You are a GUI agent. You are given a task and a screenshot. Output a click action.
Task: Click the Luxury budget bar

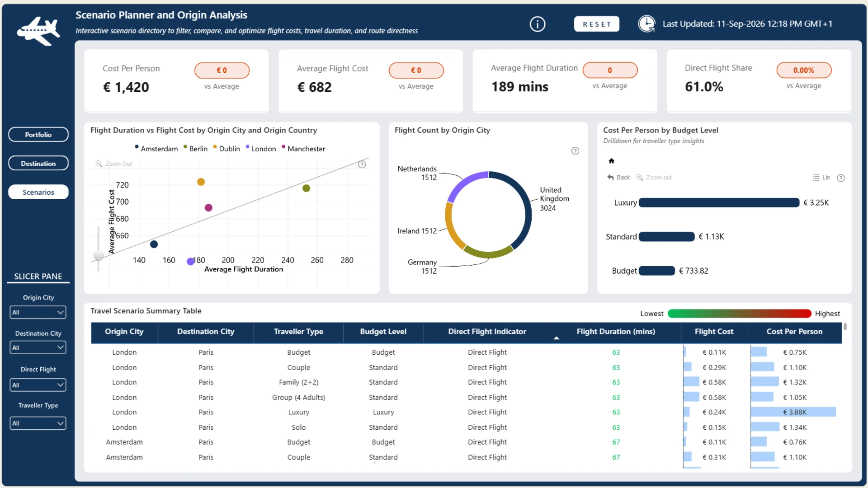[x=719, y=203]
